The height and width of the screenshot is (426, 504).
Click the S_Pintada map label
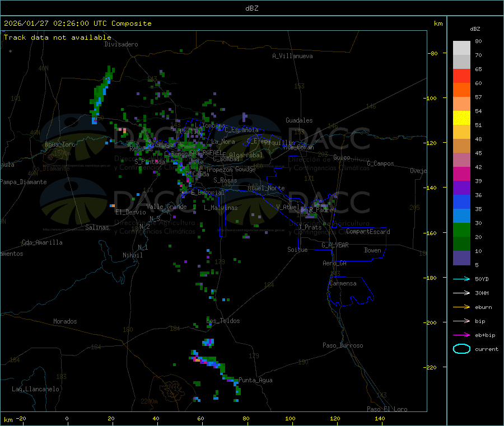(x=150, y=162)
